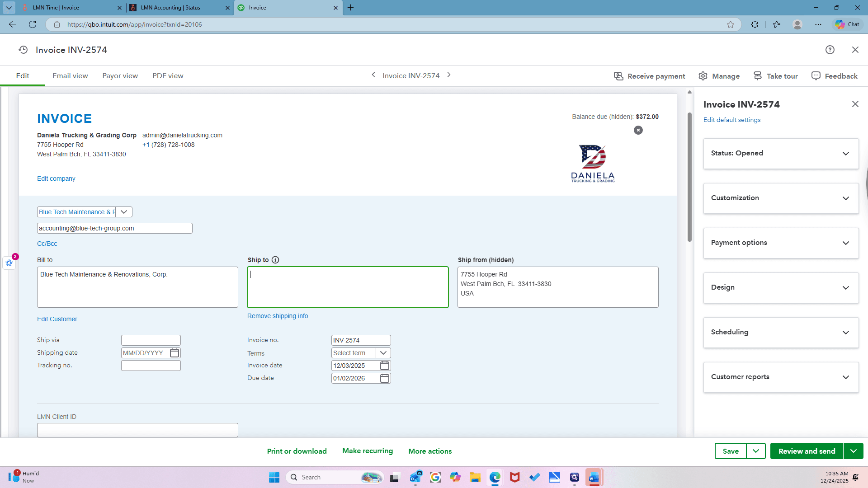Bookmark this page with the star icon

(731, 24)
